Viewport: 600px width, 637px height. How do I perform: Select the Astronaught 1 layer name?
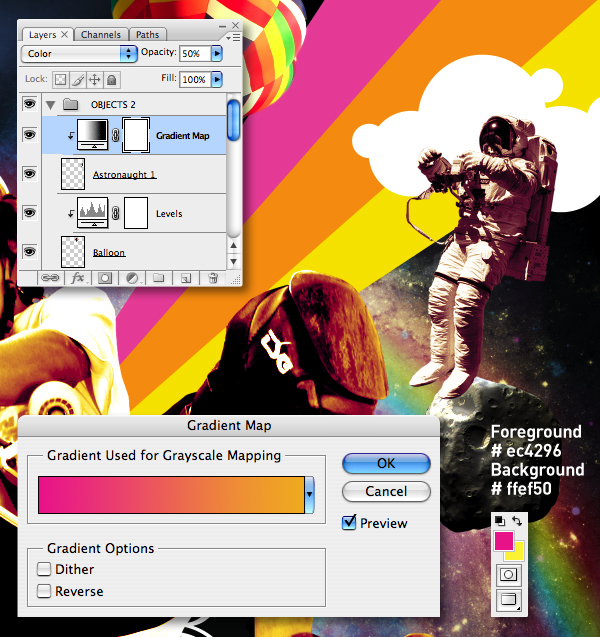[125, 175]
